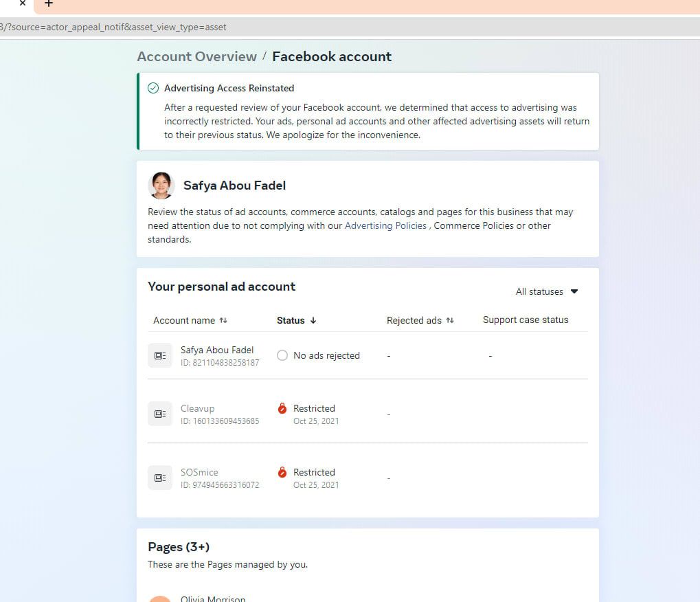Select the No ads rejected status circle

pos(282,355)
